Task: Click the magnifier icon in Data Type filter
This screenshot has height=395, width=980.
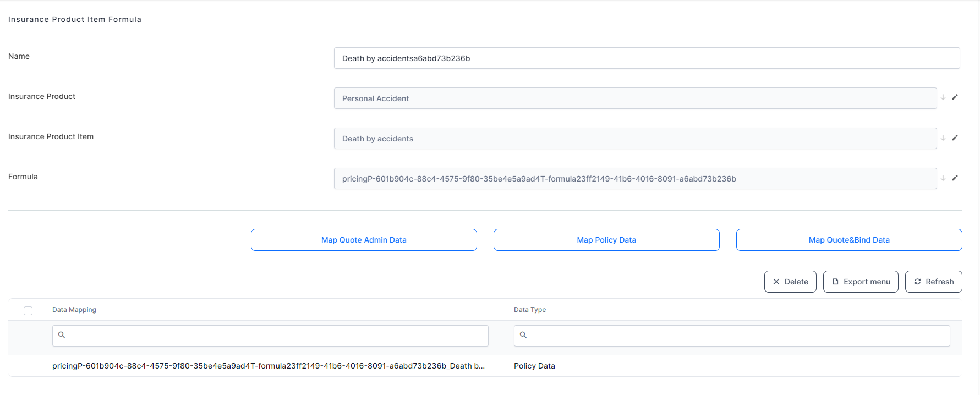Action: (523, 335)
